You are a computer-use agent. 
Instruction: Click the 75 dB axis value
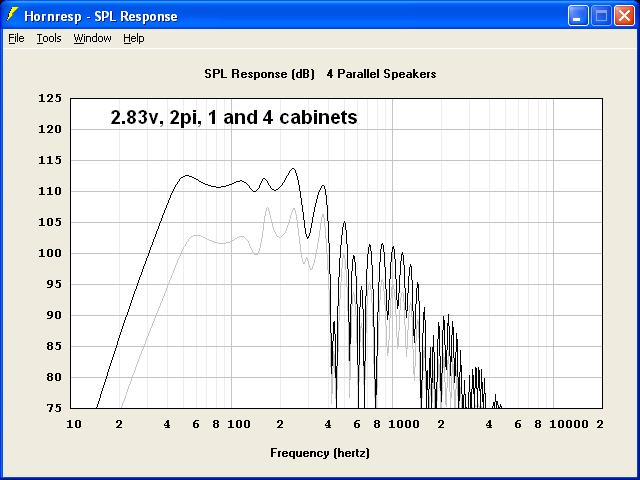click(52, 408)
